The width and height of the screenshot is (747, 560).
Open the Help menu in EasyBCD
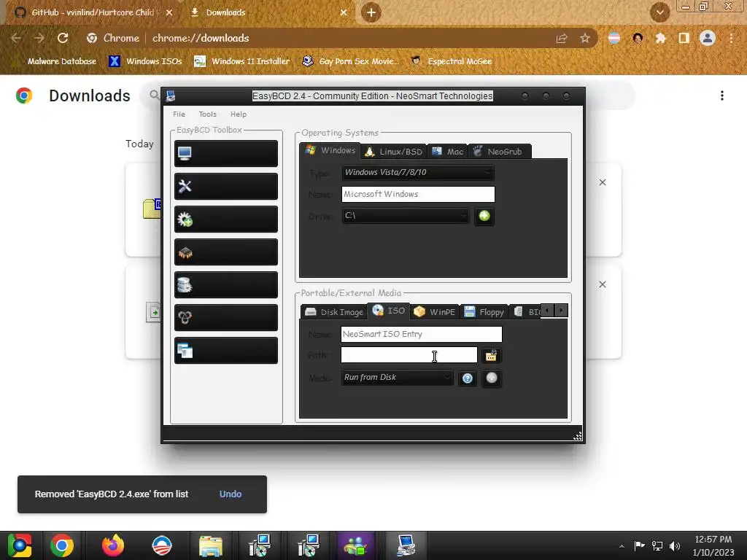[x=239, y=114]
